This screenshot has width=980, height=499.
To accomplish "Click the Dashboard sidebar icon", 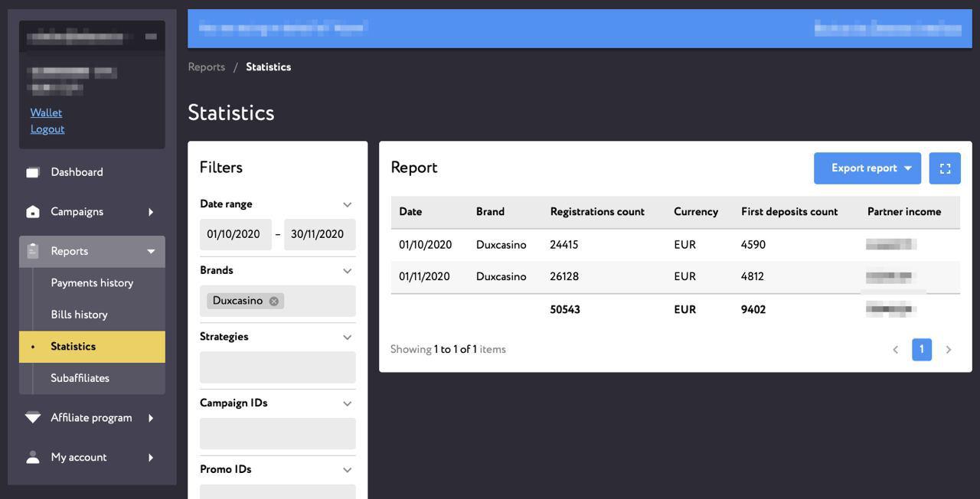I will tap(33, 172).
